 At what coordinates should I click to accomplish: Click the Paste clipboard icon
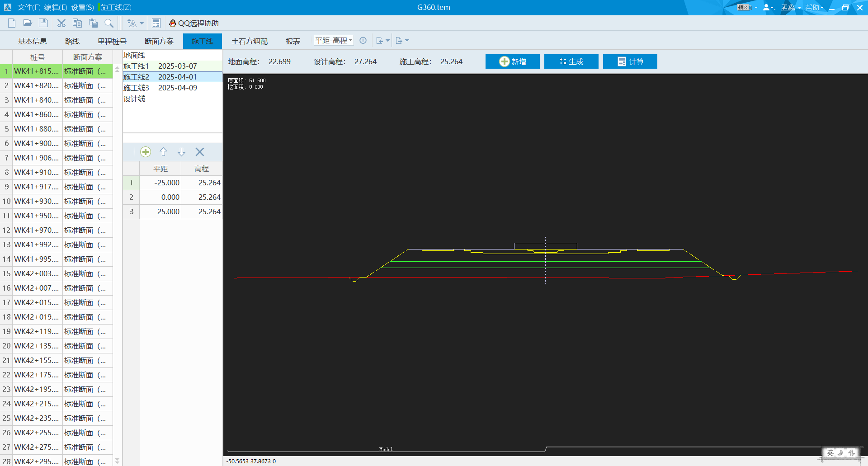click(x=93, y=23)
